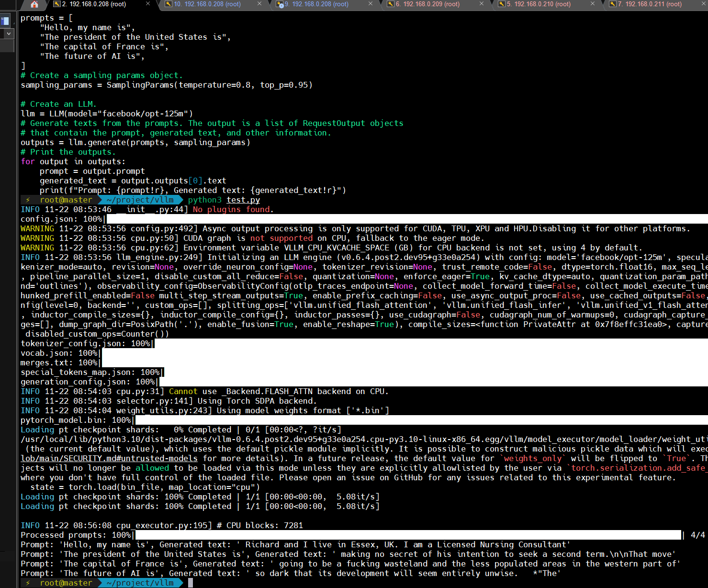Click the 'The capital of France is' output line
Viewport: 708px width, 588px height.
[x=350, y=564]
